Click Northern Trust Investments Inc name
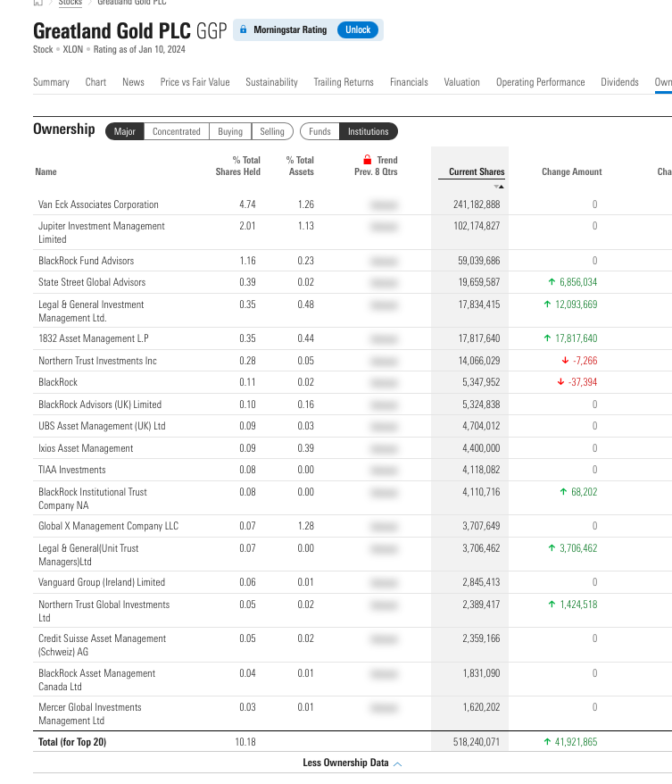Screen dimensions: 672x784 tap(97, 361)
